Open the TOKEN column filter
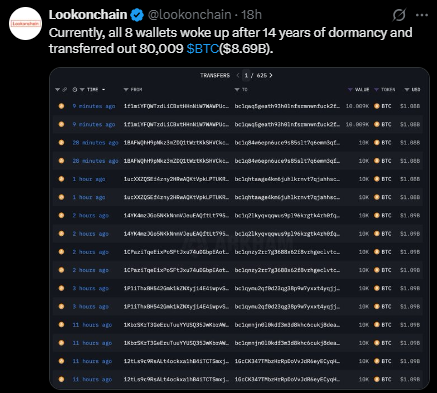 [x=376, y=89]
